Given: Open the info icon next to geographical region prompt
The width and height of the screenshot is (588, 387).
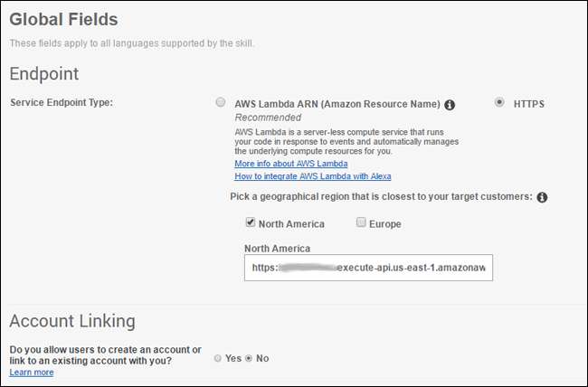Looking at the screenshot, I should click(x=542, y=197).
